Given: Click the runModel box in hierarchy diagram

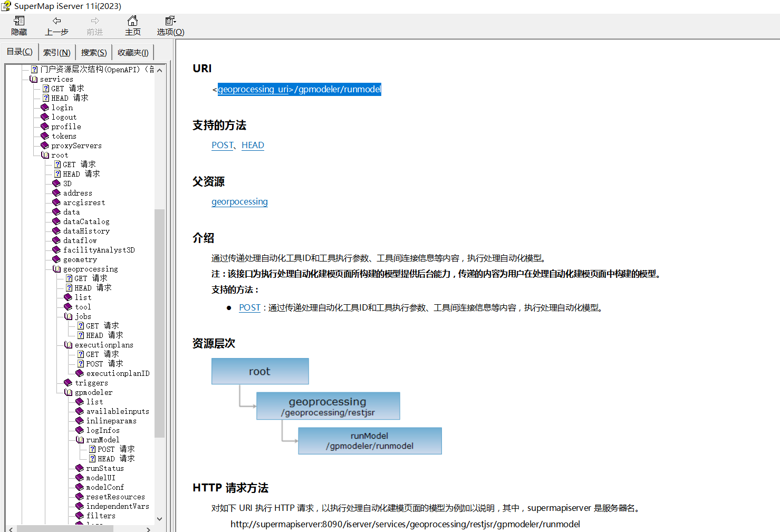Looking at the screenshot, I should click(x=370, y=441).
